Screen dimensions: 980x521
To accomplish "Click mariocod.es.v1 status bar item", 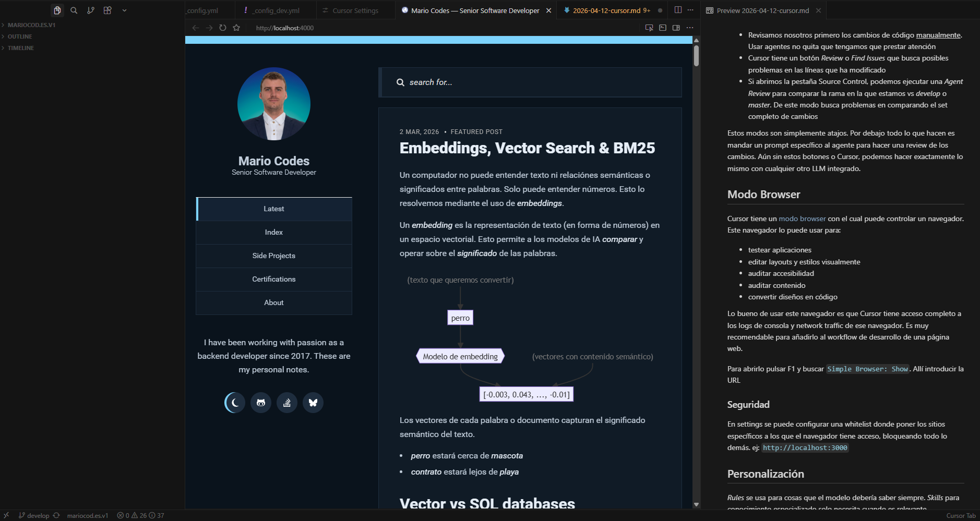I will click(x=88, y=516).
